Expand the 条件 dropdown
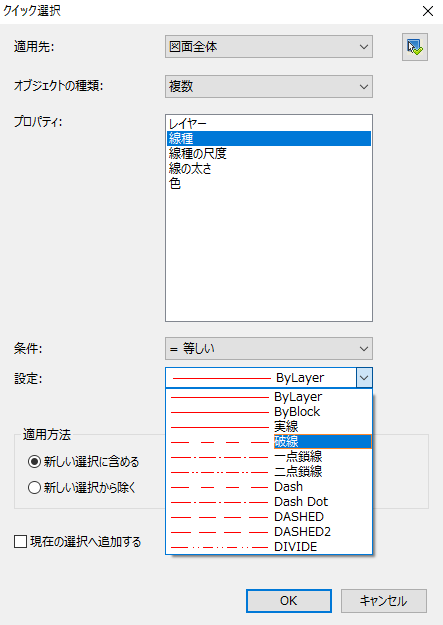This screenshot has width=443, height=625. click(x=269, y=349)
